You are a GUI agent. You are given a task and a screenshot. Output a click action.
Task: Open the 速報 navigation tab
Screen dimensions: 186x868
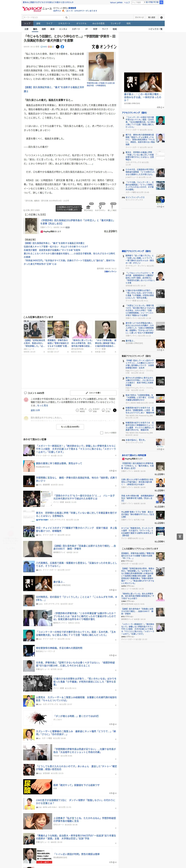38,24
